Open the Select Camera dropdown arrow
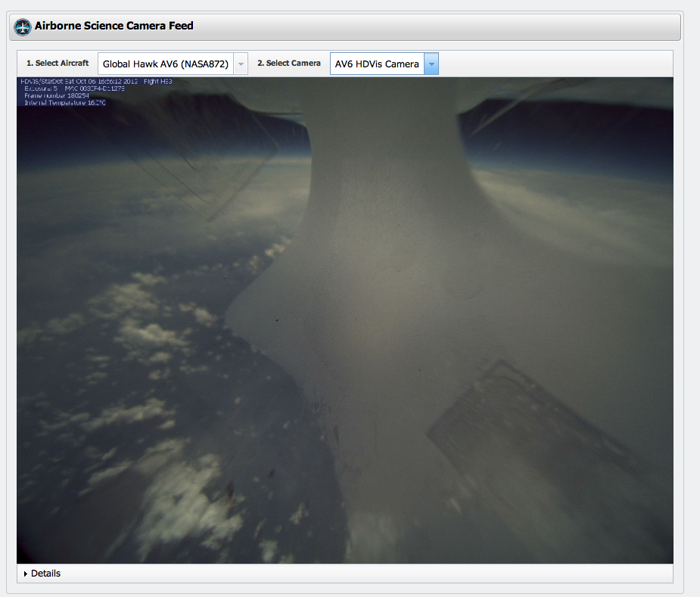700x597 pixels. pyautogui.click(x=431, y=64)
